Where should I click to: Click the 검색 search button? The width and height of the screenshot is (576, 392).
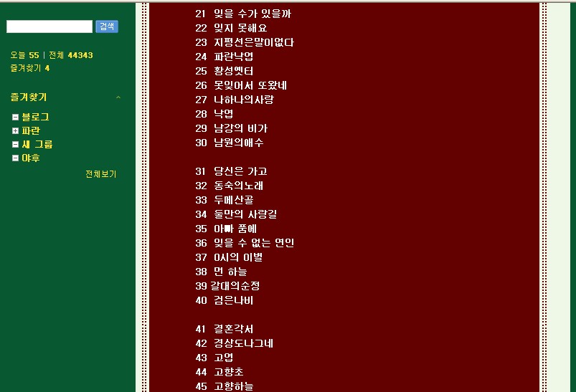[107, 27]
